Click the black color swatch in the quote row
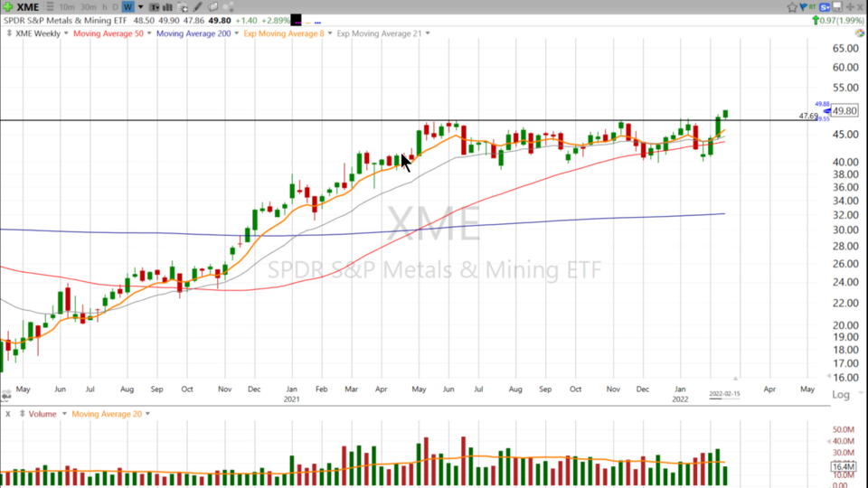Screen dimensions: 868x488 (297, 21)
